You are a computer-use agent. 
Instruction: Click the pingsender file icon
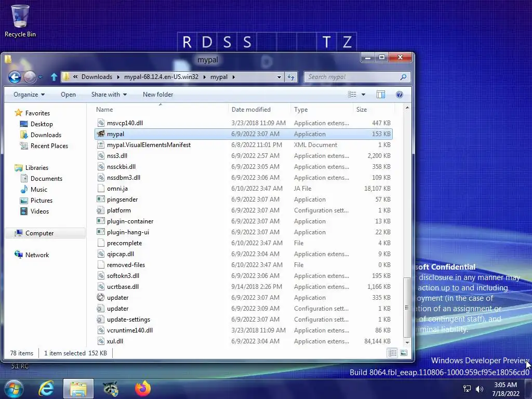point(100,199)
